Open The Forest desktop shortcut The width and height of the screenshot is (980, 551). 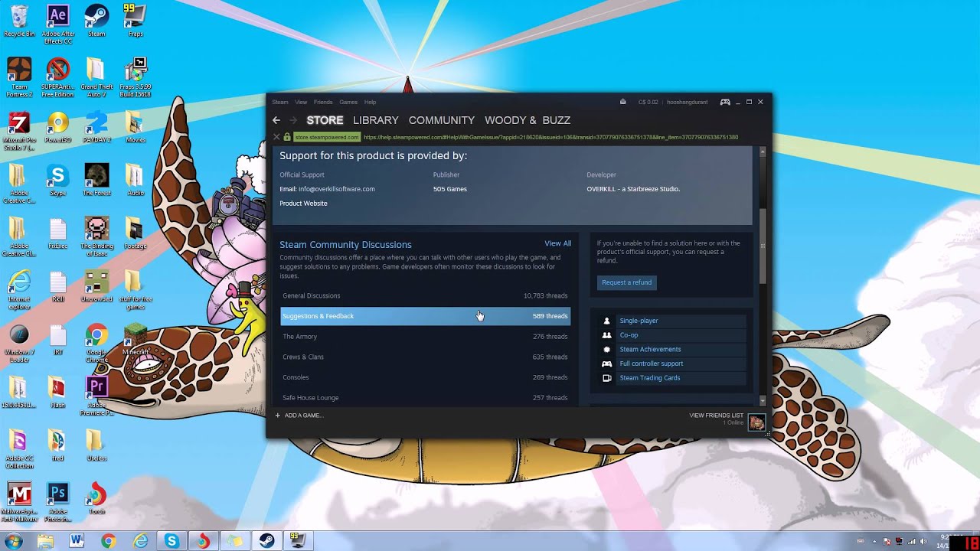click(x=96, y=180)
